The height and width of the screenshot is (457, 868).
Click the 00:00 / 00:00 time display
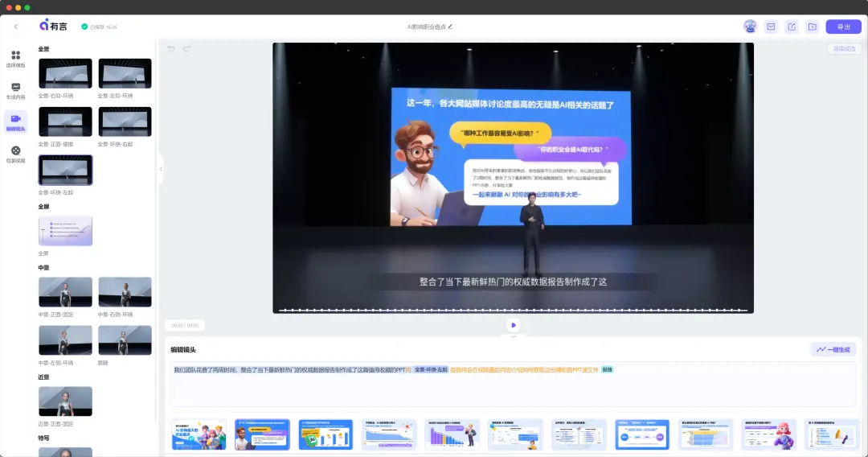point(185,325)
